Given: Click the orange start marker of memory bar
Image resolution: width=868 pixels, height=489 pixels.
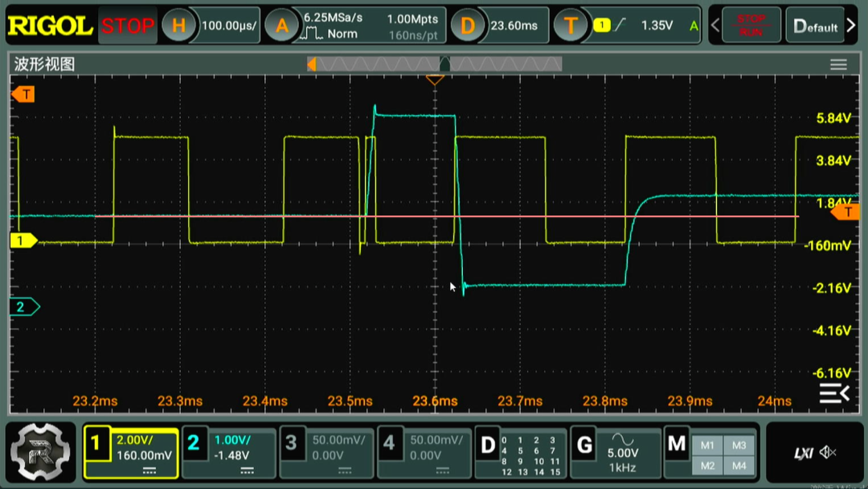Looking at the screenshot, I should point(312,64).
